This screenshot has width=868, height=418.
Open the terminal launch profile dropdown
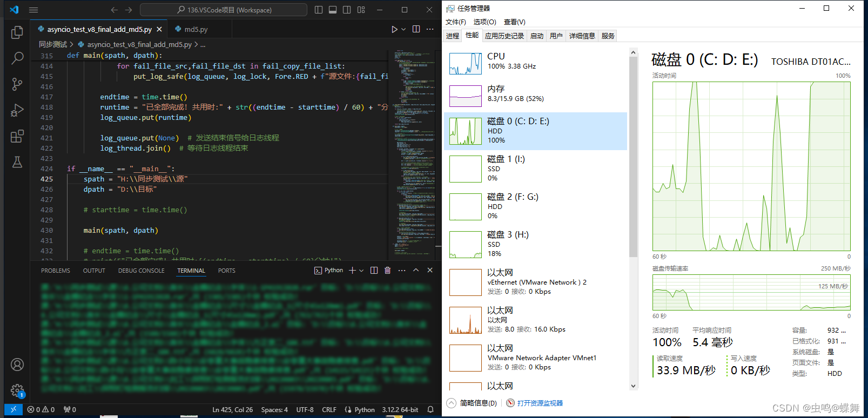click(x=361, y=270)
